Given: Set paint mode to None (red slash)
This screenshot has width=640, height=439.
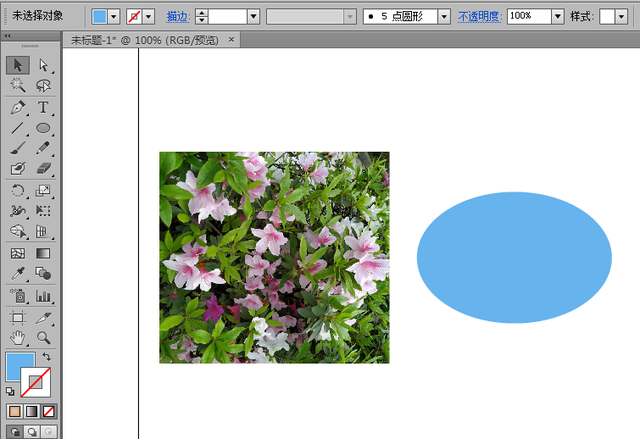Looking at the screenshot, I should click(49, 411).
